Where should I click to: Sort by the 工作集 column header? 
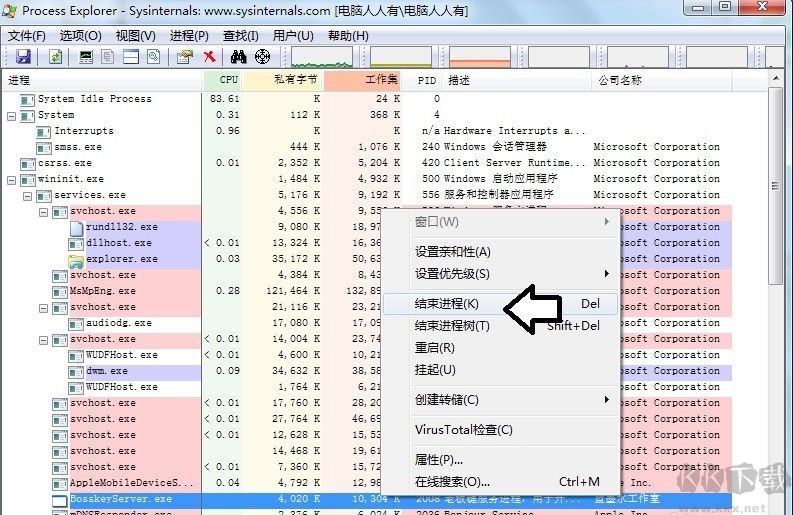pyautogui.click(x=362, y=80)
